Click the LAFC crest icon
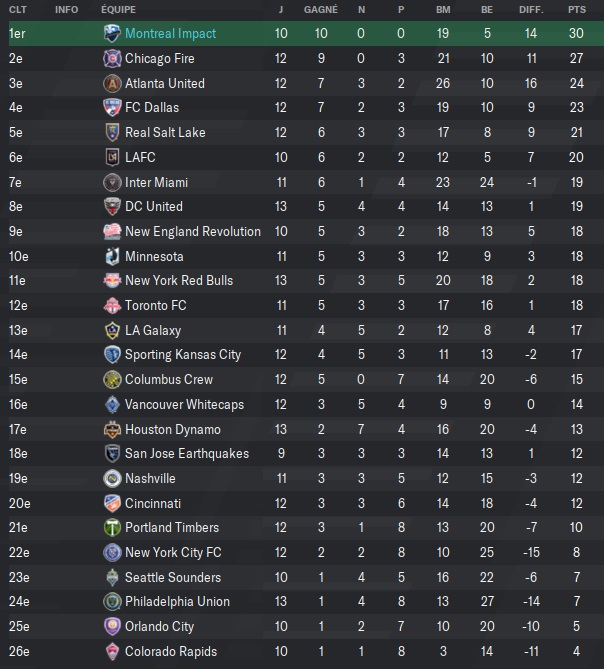 112,157
